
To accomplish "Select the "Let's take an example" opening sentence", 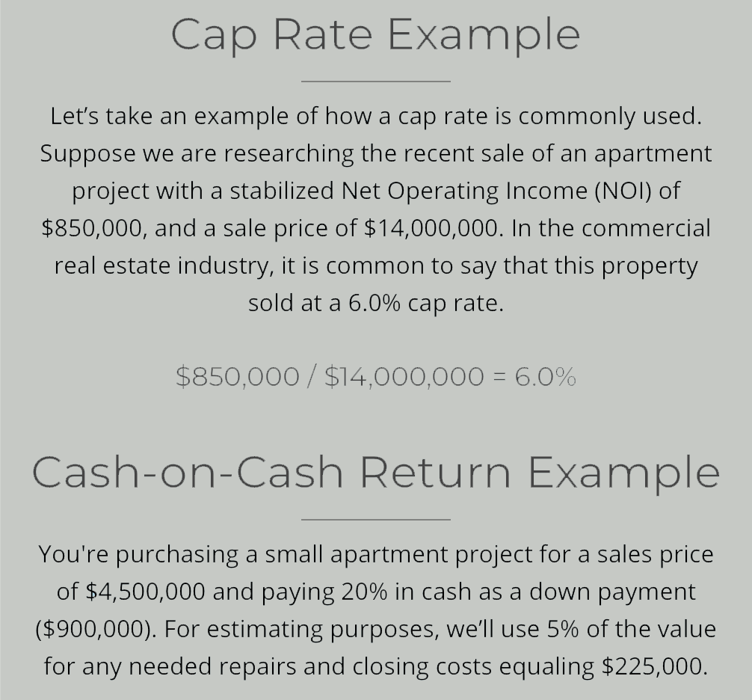I will coord(375,116).
